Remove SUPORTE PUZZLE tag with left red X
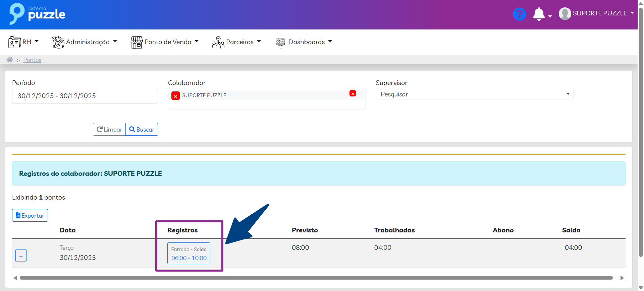The image size is (644, 291). coord(175,96)
